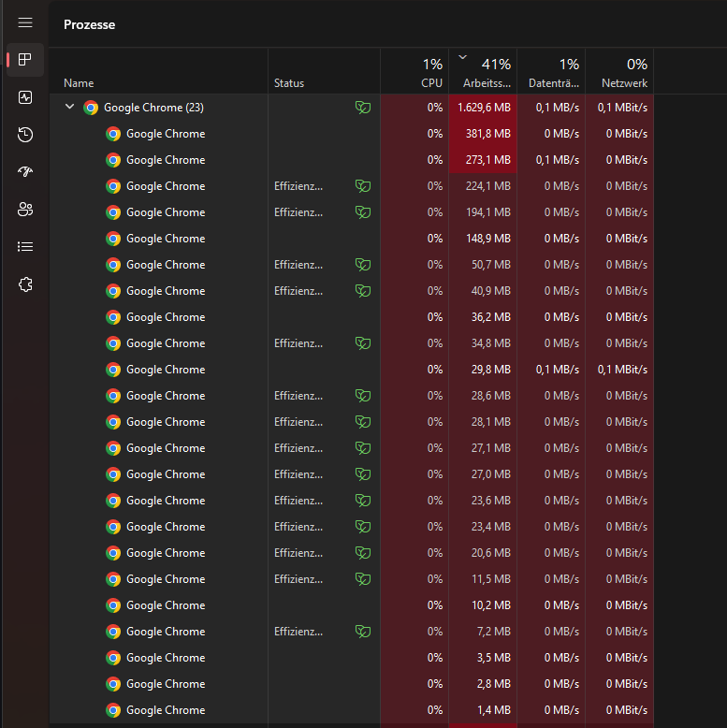The width and height of the screenshot is (727, 728).
Task: Open the Services puzzle sidebar icon
Action: (x=25, y=284)
